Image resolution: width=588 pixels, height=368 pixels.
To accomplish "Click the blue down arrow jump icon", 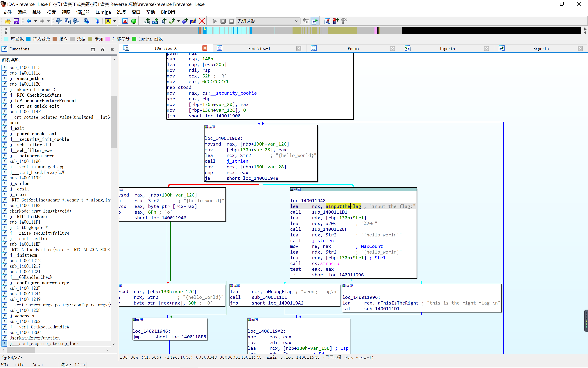I will (97, 21).
